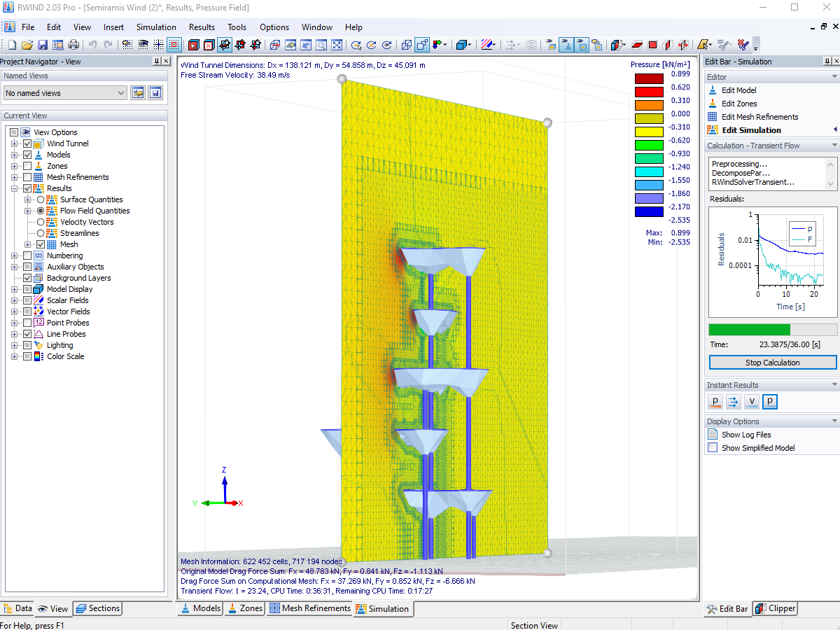Click the Open file folder icon
The height and width of the screenshot is (630, 840).
27,45
